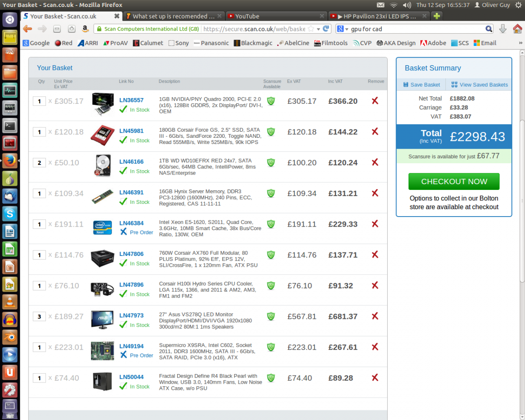
Task: Open product link LN36557
Action: (131, 100)
